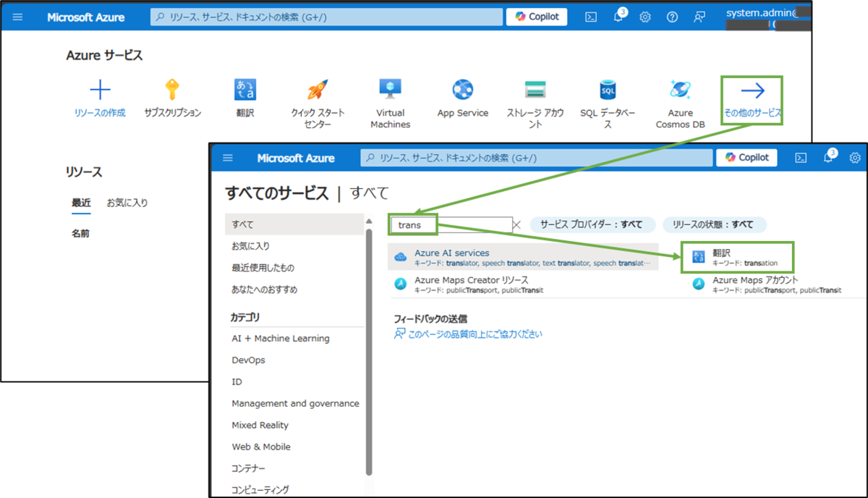Open feedback icon in back window header

pos(699,17)
